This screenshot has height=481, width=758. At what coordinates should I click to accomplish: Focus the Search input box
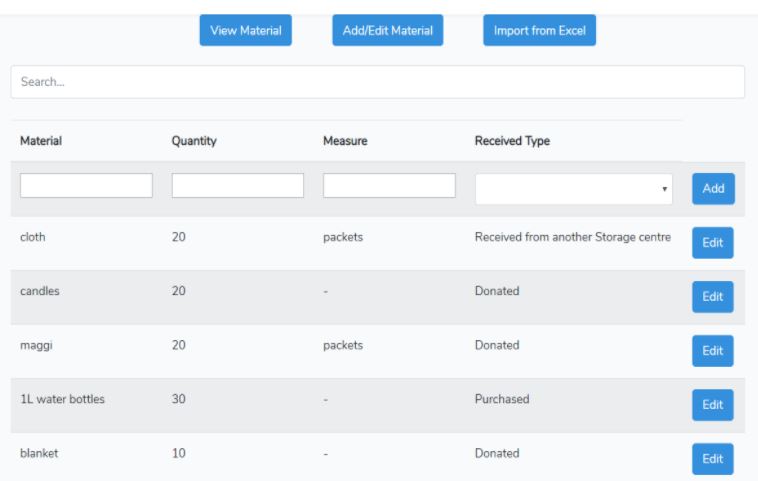pyautogui.click(x=377, y=82)
